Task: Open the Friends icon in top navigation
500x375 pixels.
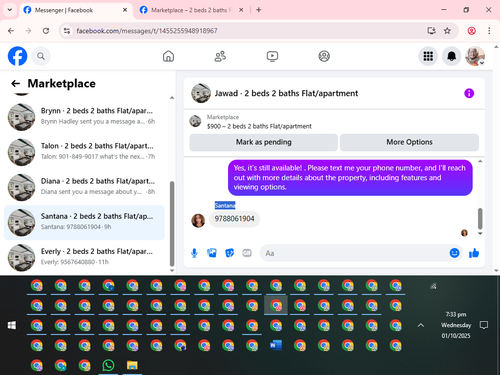Action: tap(220, 56)
